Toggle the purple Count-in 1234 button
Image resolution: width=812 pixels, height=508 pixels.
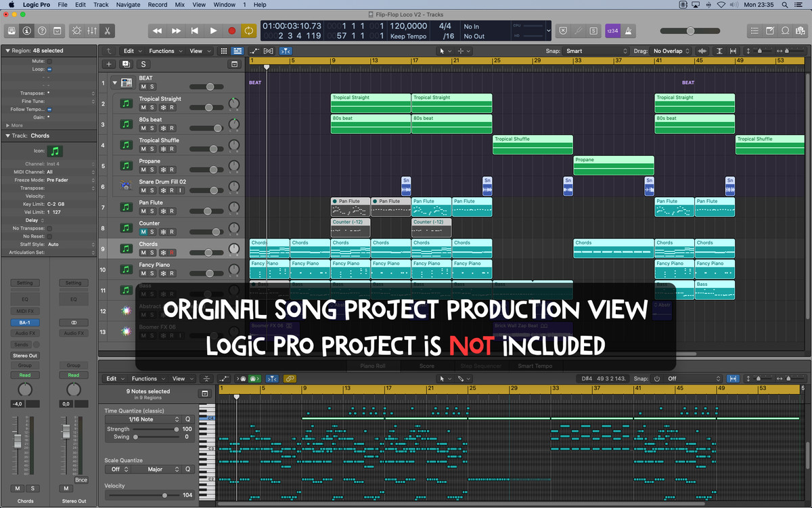(612, 30)
